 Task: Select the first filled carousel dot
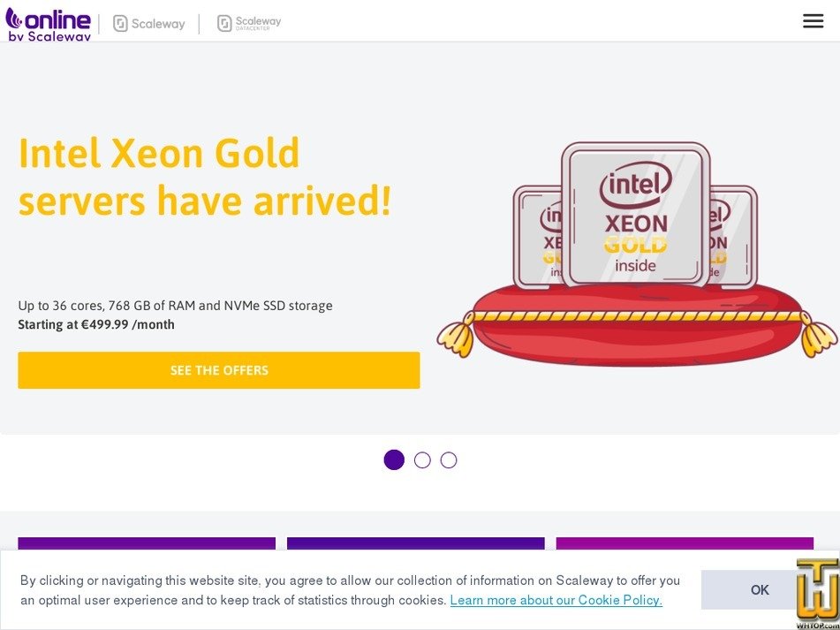point(394,460)
